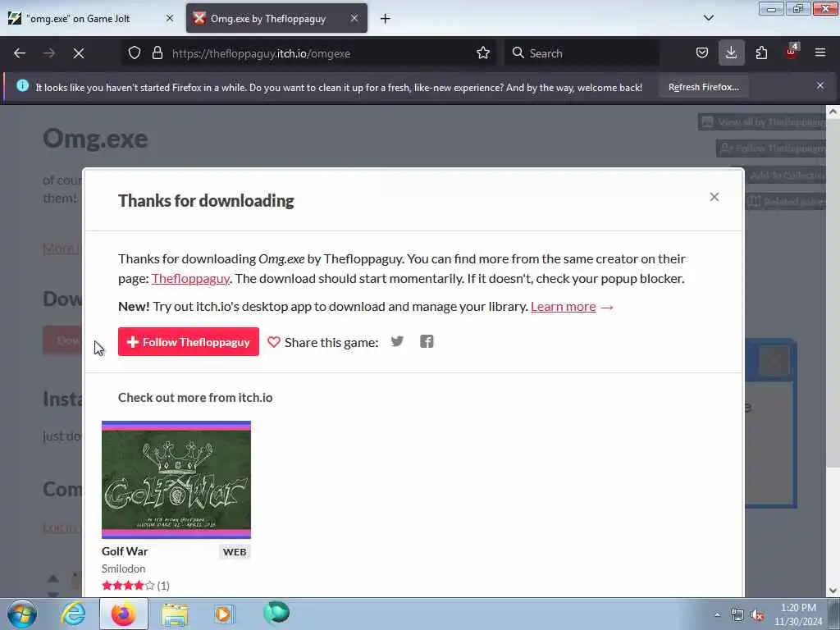
Task: Click the muted volume tray icon
Action: coord(757,615)
